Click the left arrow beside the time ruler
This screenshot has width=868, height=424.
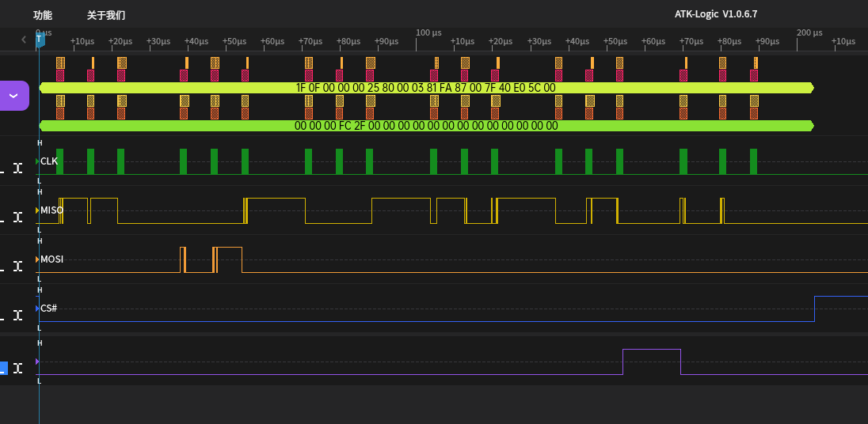click(x=24, y=40)
